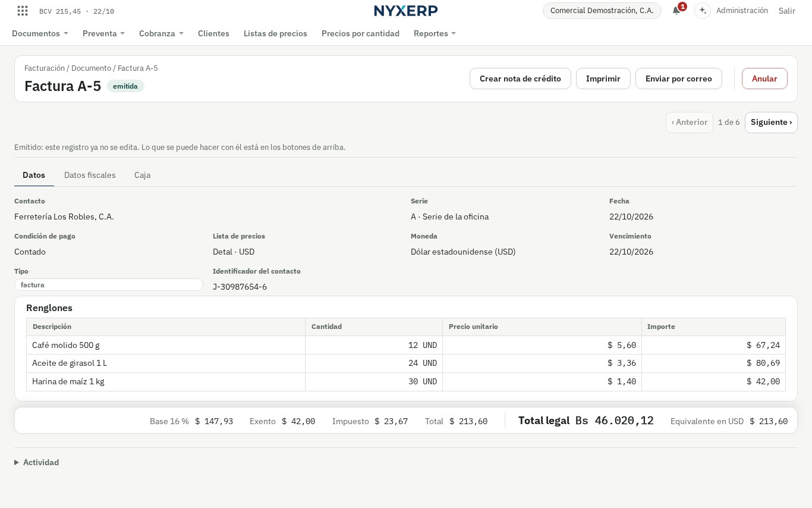Open Precios por cantidad
812x508 pixels.
360,33
